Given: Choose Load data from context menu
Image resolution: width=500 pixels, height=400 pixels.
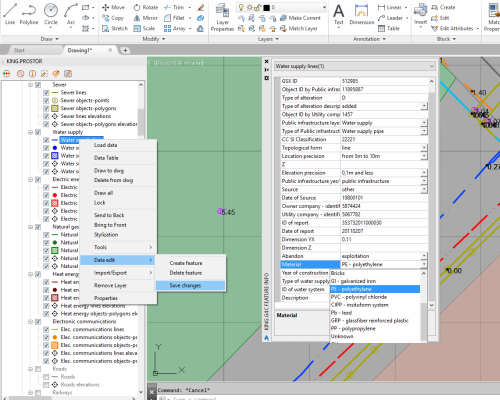Looking at the screenshot, I should pyautogui.click(x=105, y=145).
